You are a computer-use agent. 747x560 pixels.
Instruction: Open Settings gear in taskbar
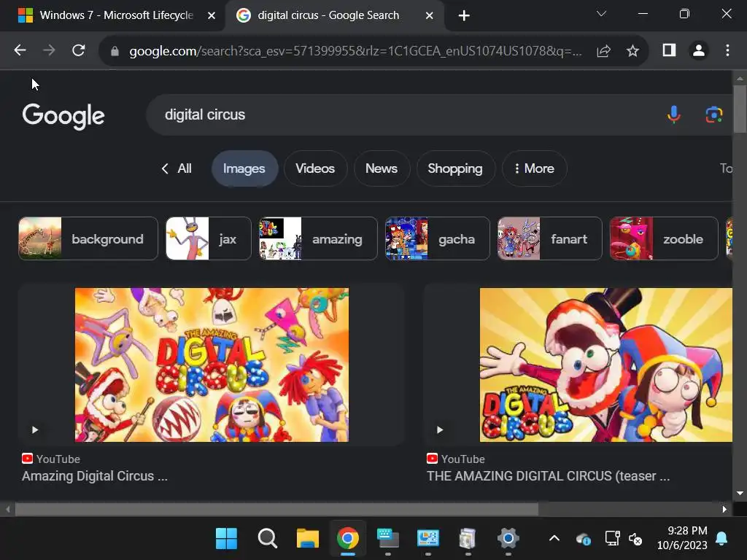pyautogui.click(x=508, y=539)
